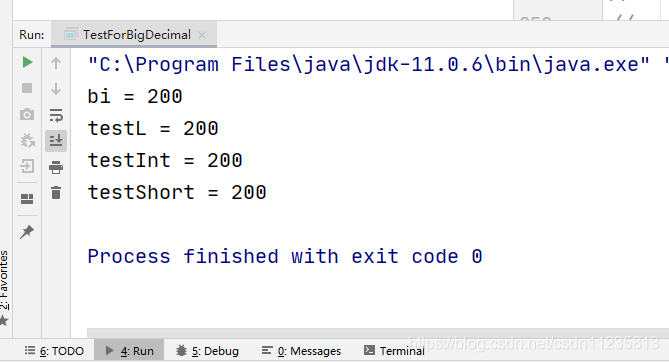Click the Print console output icon

pyautogui.click(x=56, y=167)
